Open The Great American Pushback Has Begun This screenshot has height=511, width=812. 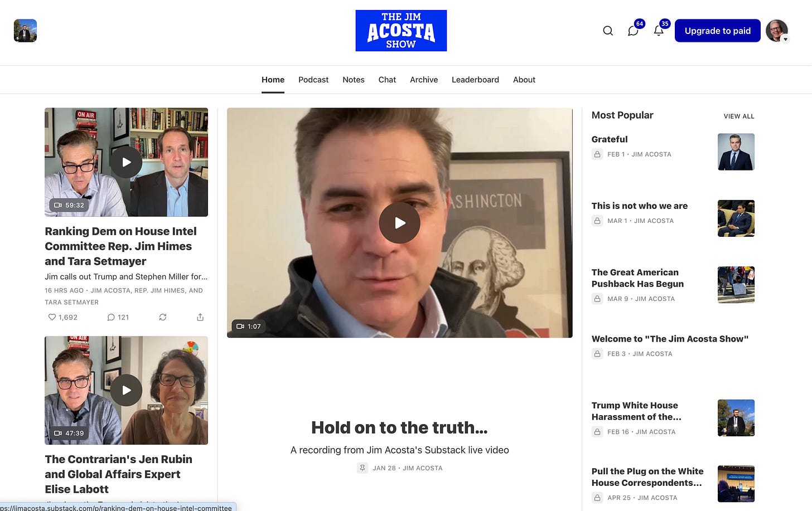(637, 278)
